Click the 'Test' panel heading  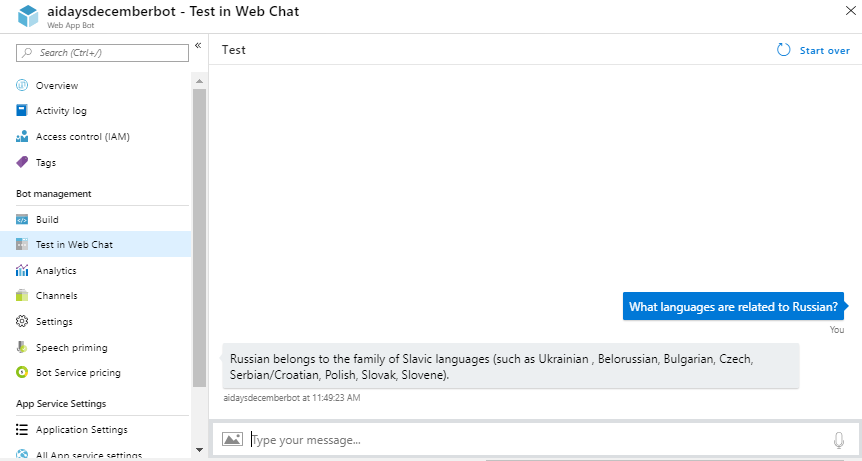234,50
